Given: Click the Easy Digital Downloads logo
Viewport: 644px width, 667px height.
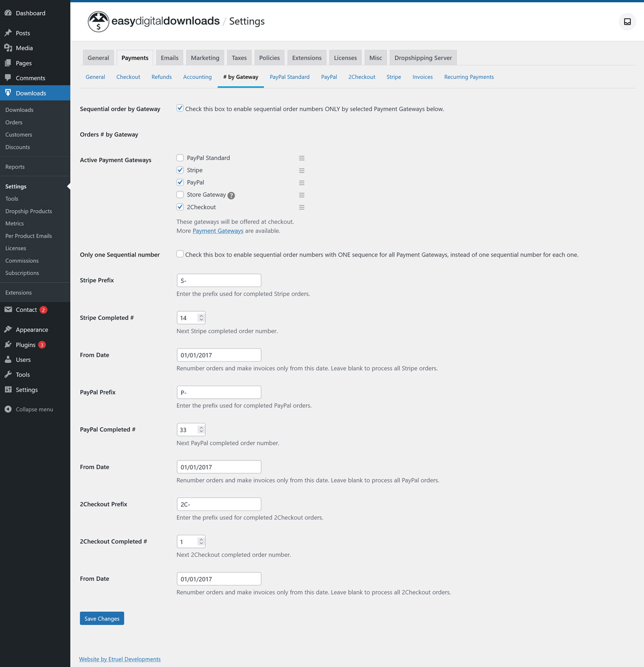Looking at the screenshot, I should (153, 21).
